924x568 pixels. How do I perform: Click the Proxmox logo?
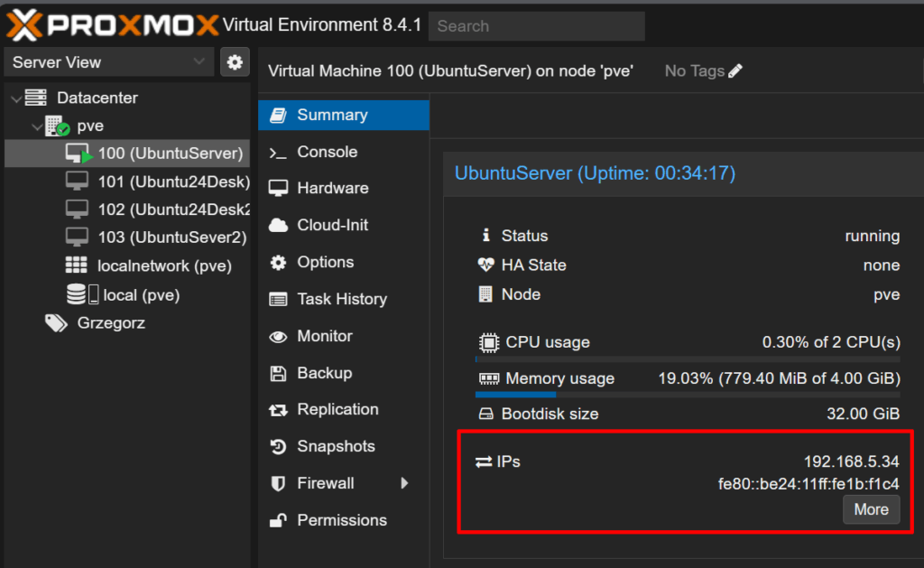coord(113,25)
